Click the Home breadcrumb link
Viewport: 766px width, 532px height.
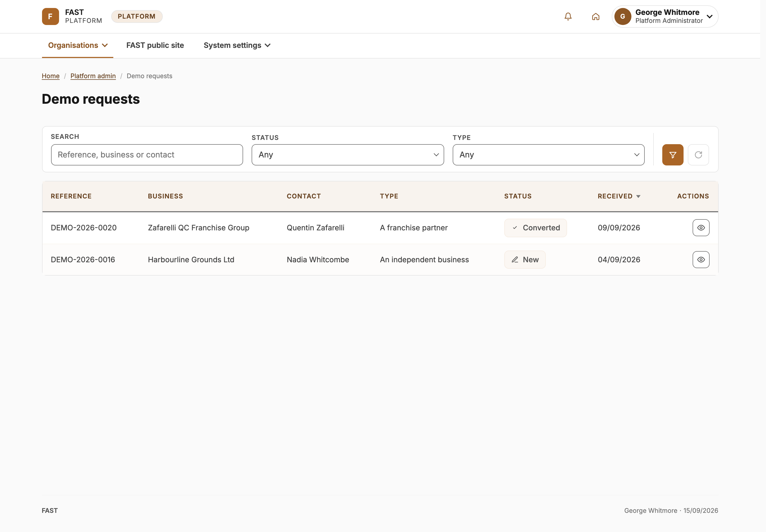click(x=51, y=76)
